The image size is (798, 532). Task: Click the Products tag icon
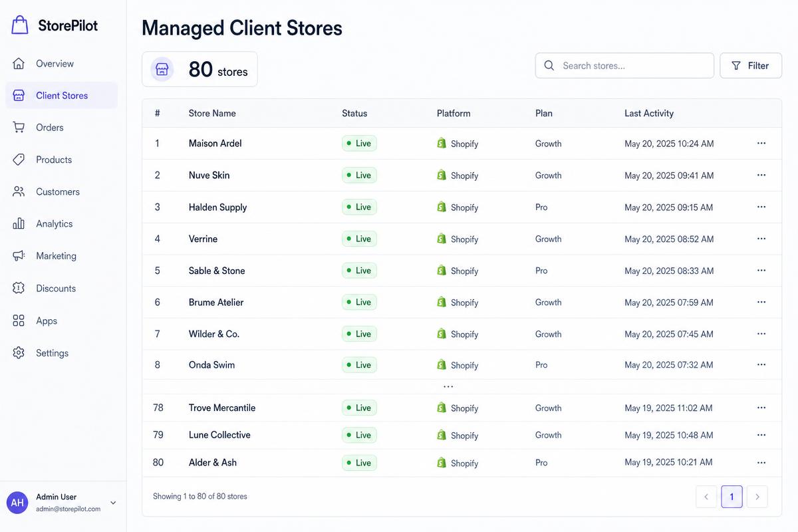click(x=19, y=160)
